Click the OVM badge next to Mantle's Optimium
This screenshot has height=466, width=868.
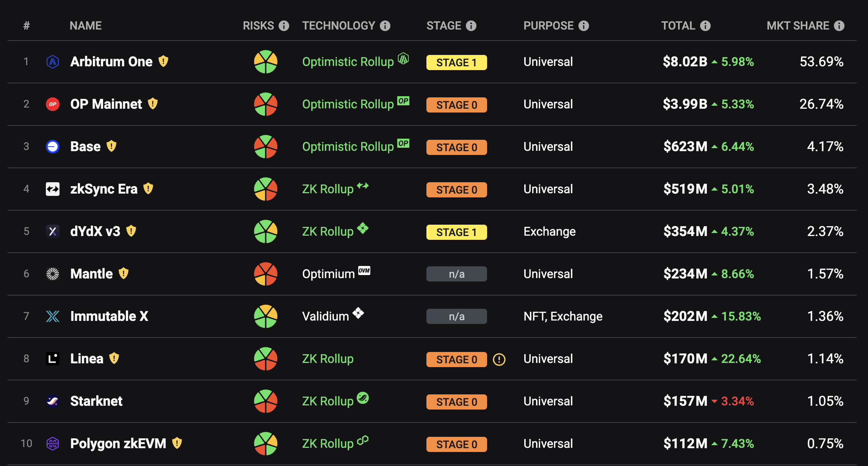pos(364,271)
